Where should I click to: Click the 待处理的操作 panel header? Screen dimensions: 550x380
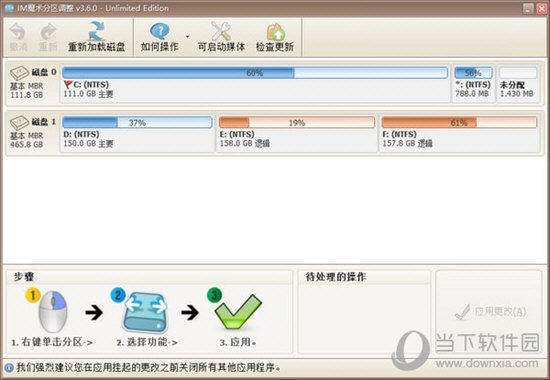point(336,277)
